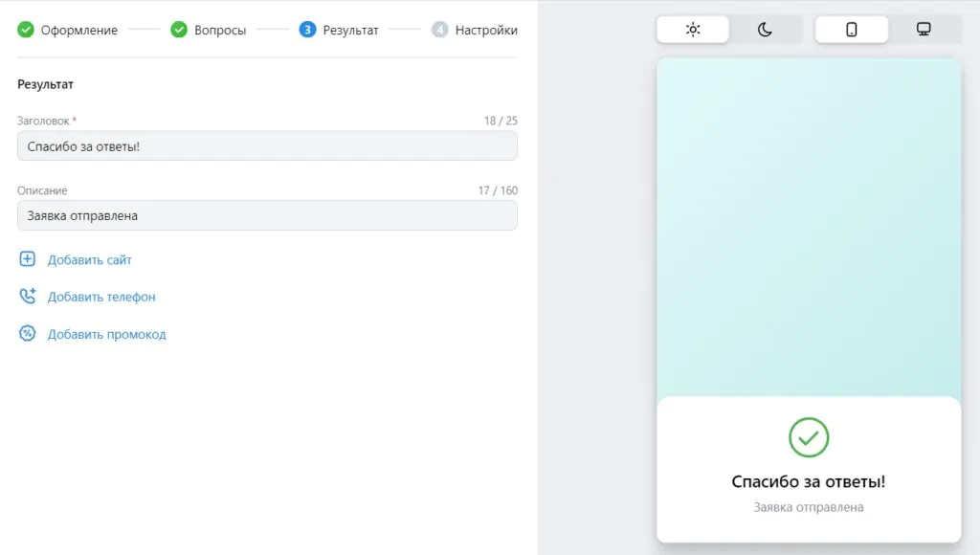Click the turquoise gradient preview area
This screenshot has height=555, width=980.
(x=809, y=228)
